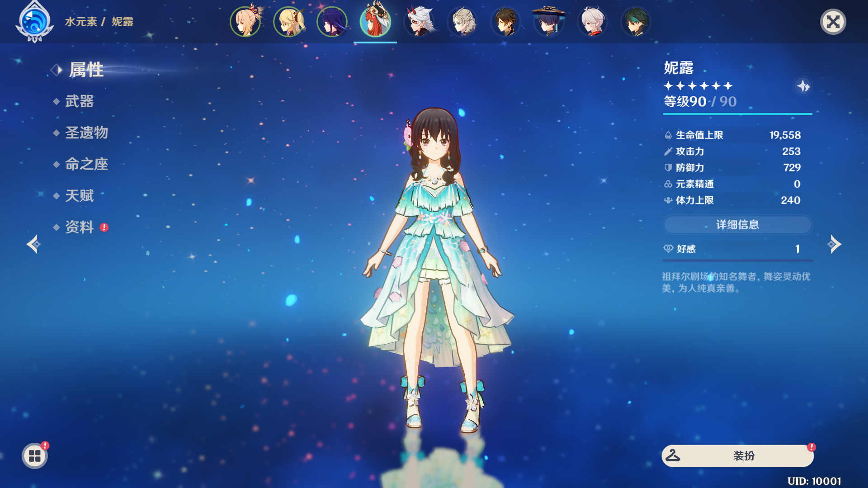Click the 体力上限 max stamina row
868x488 pixels.
(732, 200)
